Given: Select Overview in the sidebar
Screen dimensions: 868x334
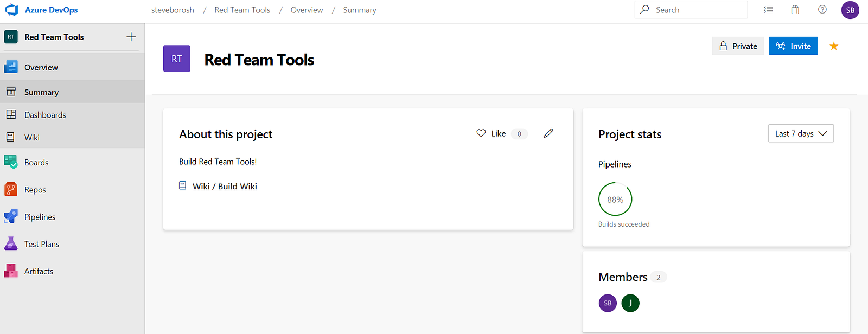Looking at the screenshot, I should [x=72, y=67].
